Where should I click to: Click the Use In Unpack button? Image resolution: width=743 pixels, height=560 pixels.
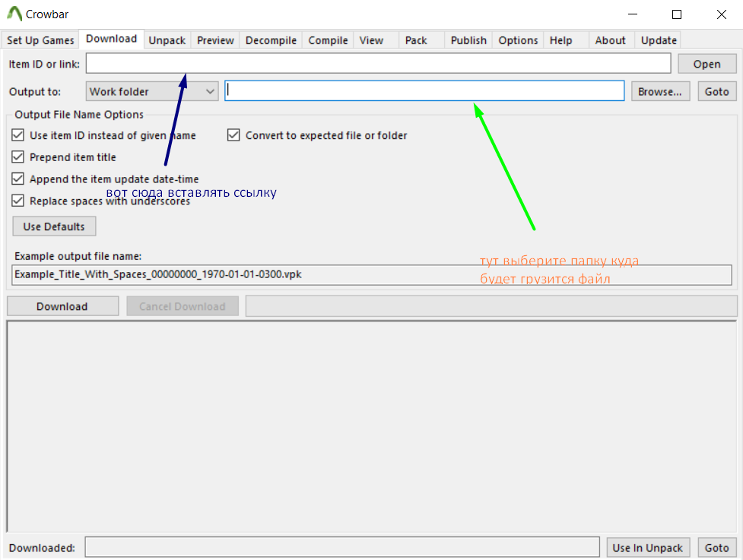click(648, 548)
